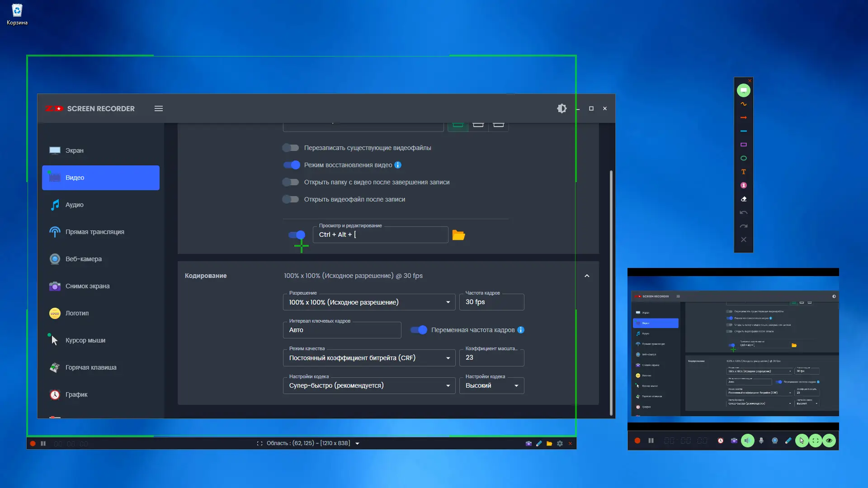Choose the freehand squiggle drawing tool
The image size is (868, 488).
tap(743, 104)
